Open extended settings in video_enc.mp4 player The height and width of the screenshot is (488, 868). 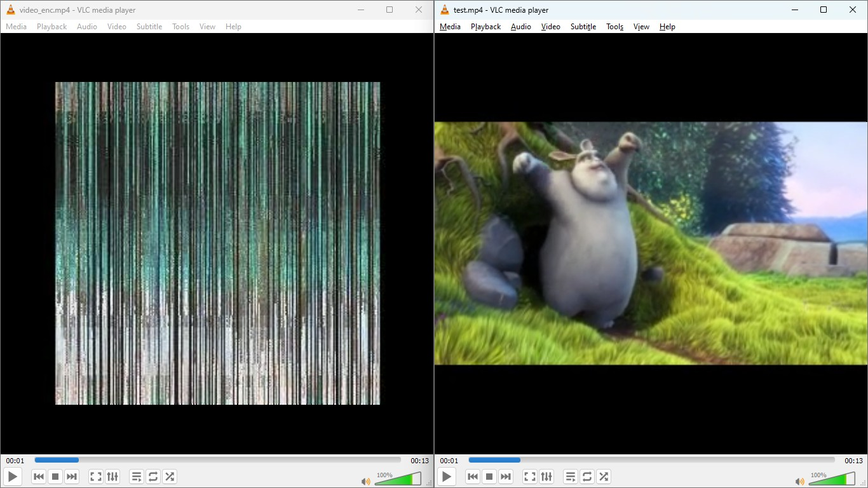pos(112,477)
